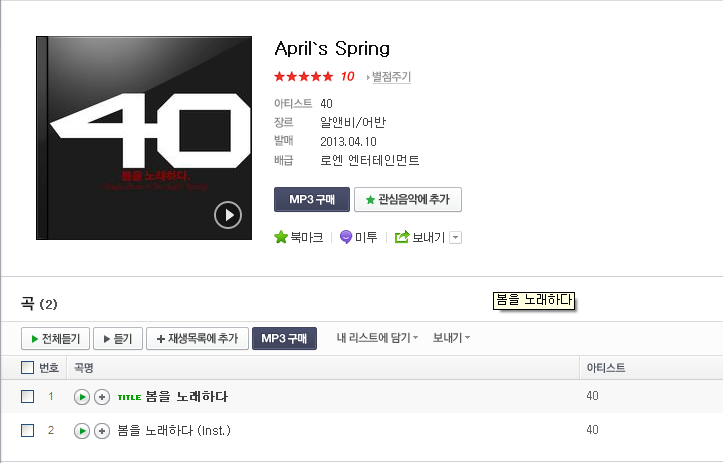This screenshot has width=723, height=463.
Task: Toggle the select-all checkbox next to 번호
Action: [x=28, y=368]
